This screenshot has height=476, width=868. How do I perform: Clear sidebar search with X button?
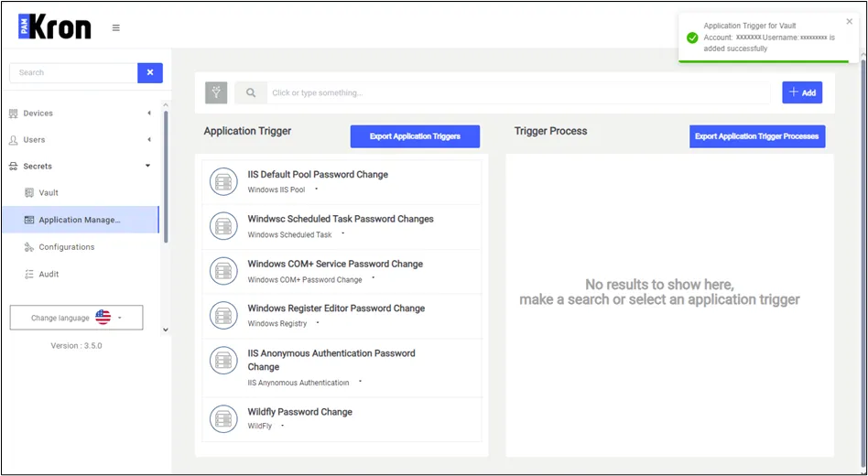pos(150,72)
